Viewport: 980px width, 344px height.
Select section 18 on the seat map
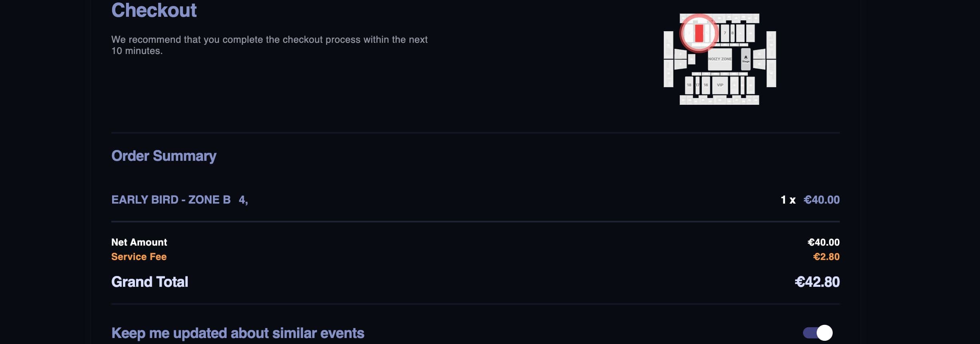click(x=689, y=85)
